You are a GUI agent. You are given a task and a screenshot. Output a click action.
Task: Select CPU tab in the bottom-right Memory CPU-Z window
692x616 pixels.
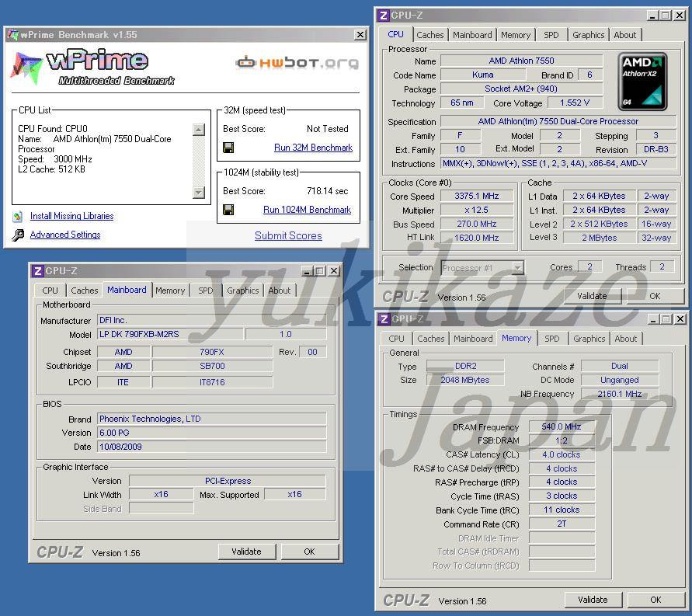point(396,339)
